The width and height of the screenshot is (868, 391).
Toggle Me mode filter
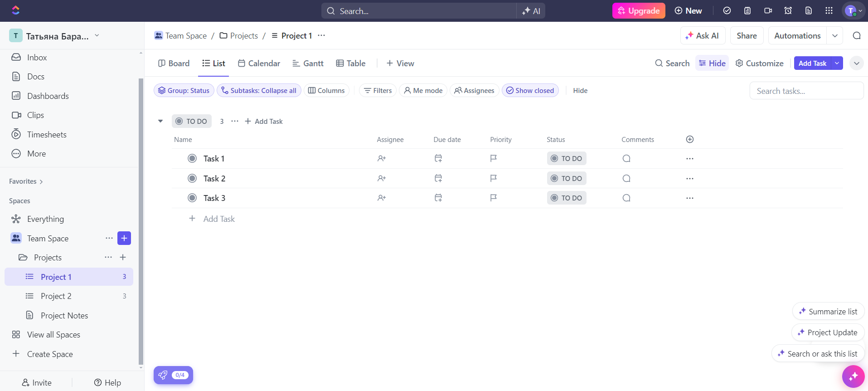[423, 90]
